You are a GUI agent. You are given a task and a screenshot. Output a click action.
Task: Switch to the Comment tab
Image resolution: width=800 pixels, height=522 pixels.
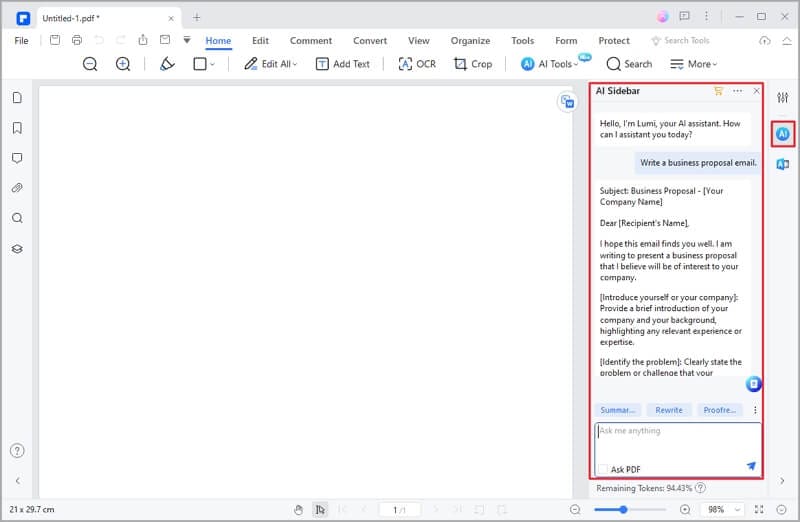[311, 40]
